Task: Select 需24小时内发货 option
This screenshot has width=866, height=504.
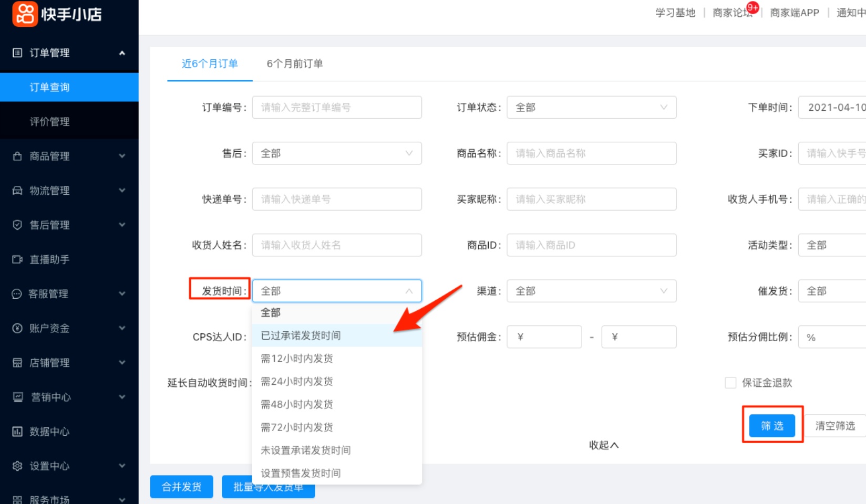Action: pos(297,382)
